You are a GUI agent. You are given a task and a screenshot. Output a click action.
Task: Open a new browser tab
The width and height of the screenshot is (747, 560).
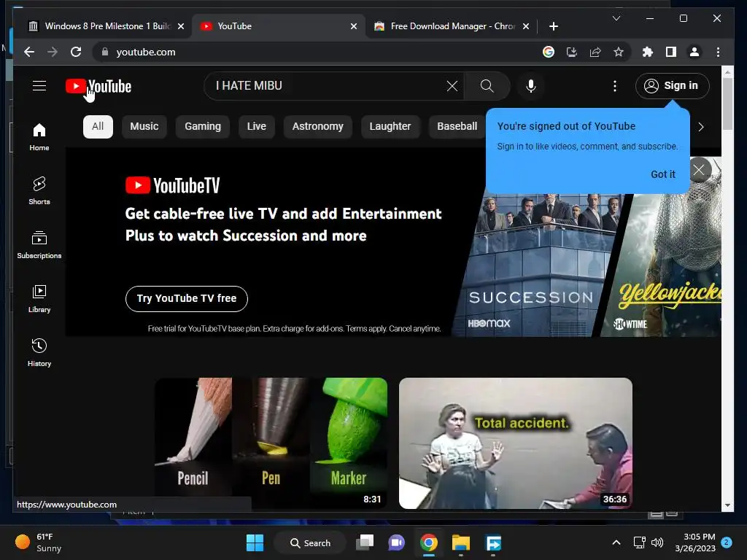[x=553, y=26]
